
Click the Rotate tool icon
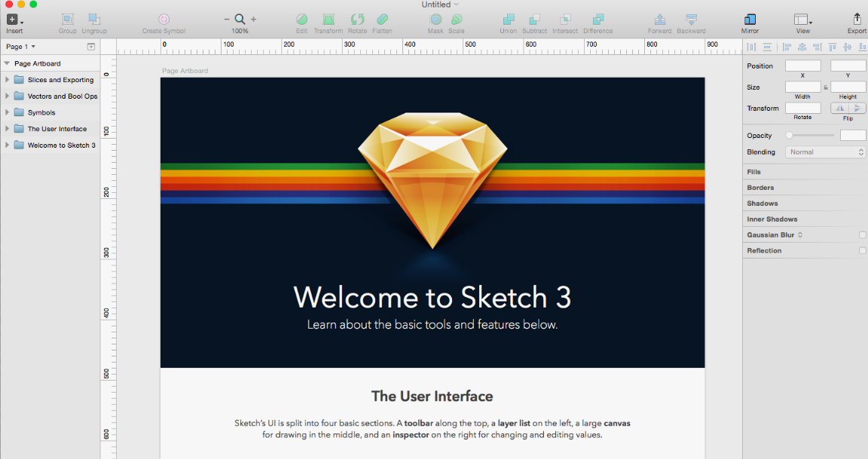point(357,20)
